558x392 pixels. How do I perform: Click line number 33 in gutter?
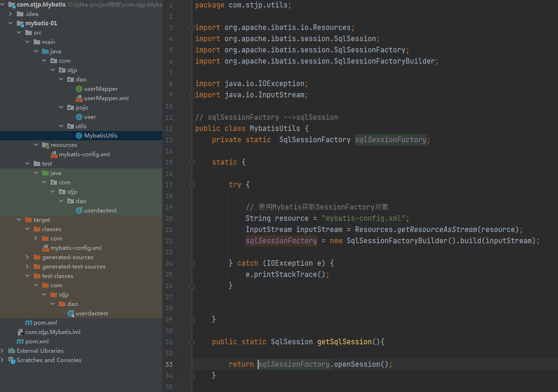(x=169, y=364)
